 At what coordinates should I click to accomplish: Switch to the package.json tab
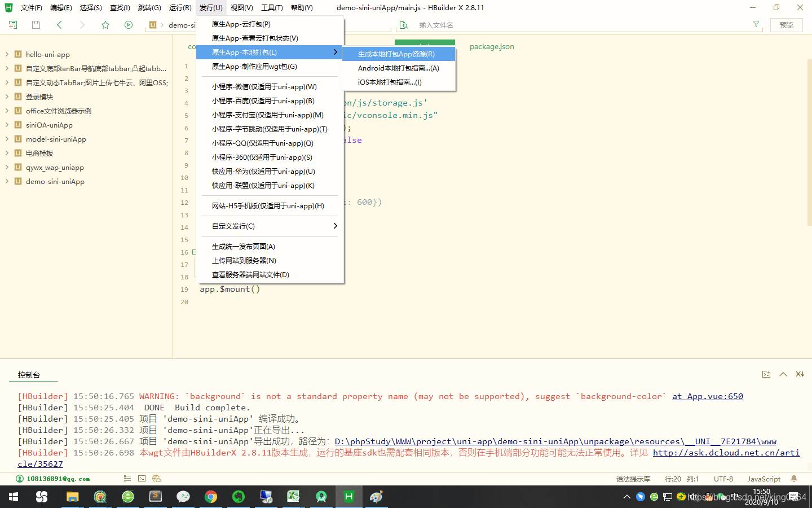click(x=491, y=46)
